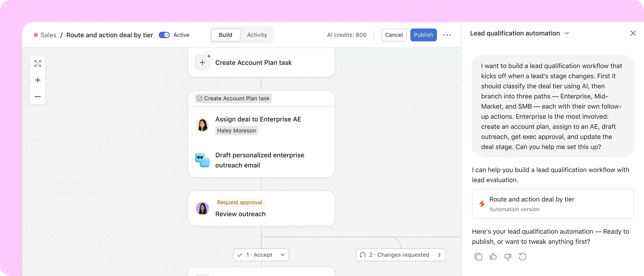
Task: Open the Sales breadcrumb link
Action: tap(48, 35)
